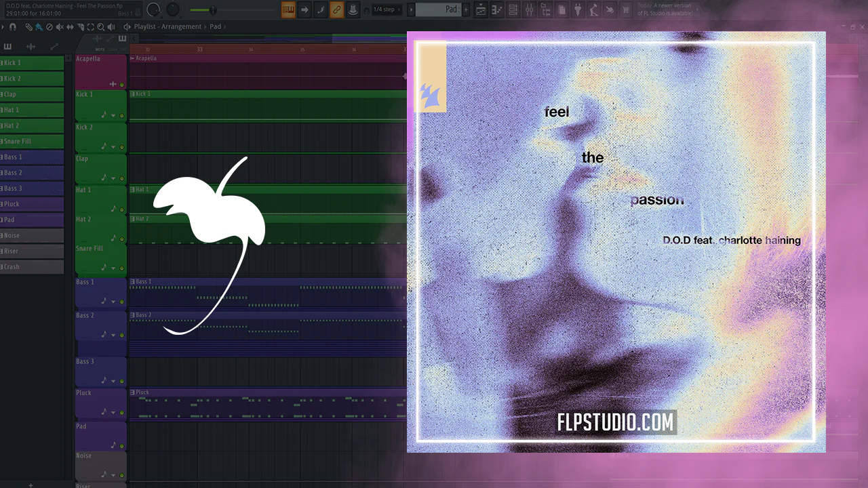The height and width of the screenshot is (488, 868).
Task: Click the green horizontal slider thumb
Action: coord(213,10)
